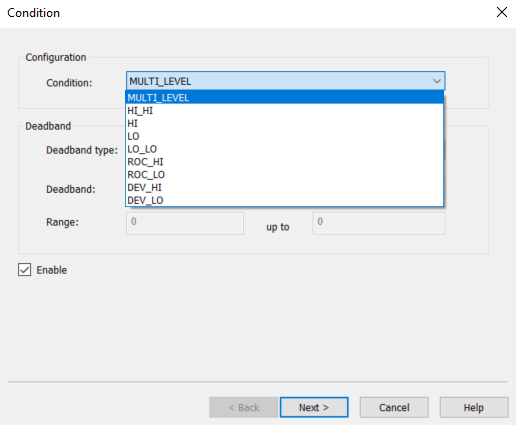Select the LO condition option
This screenshot has height=425, width=516.
284,136
